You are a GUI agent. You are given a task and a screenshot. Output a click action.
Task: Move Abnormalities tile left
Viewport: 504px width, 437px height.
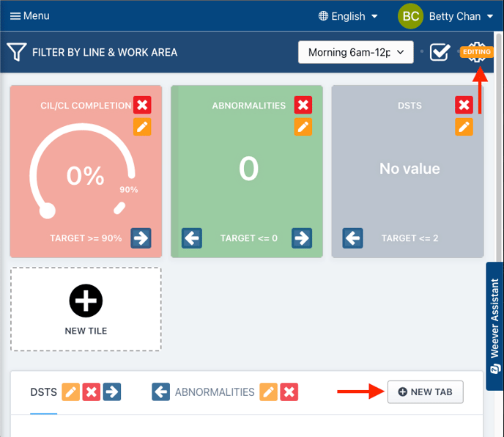192,238
